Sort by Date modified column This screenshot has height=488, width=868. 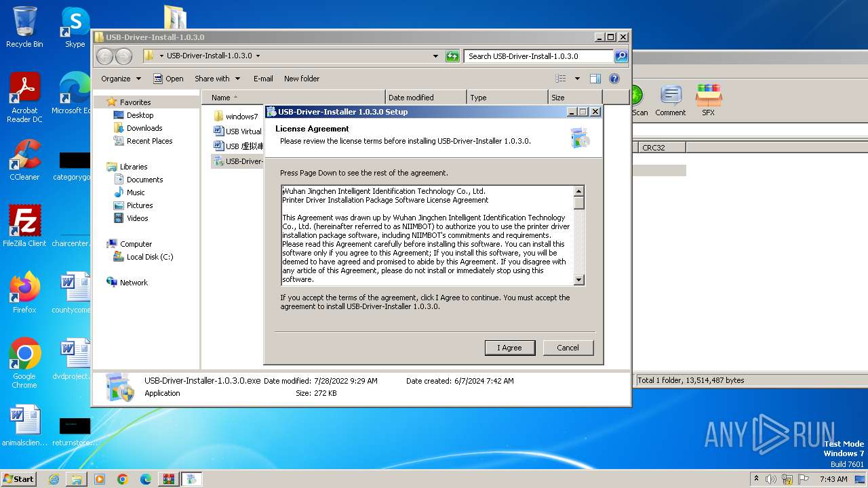426,98
